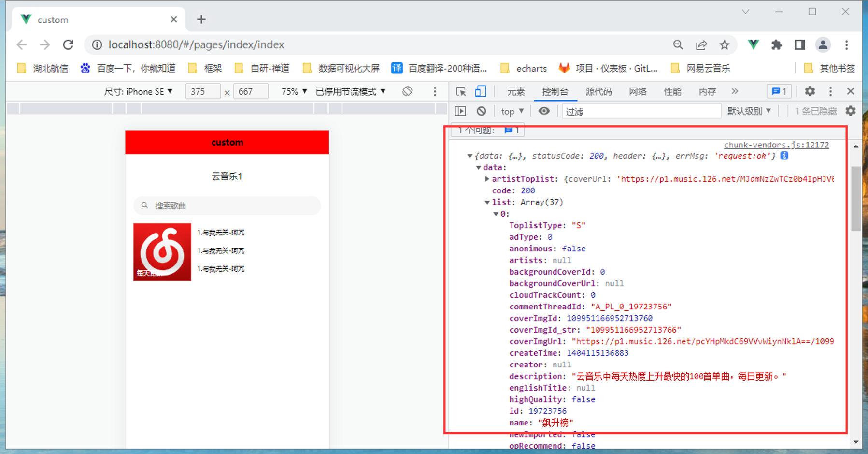
Task: Collapse the root response object
Action: click(470, 156)
